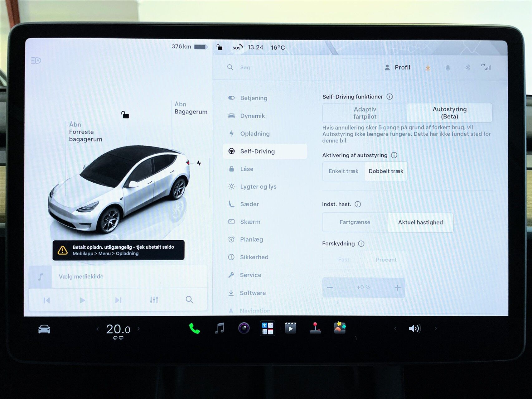
Task: Tap the paid charging warning banner
Action: [118, 250]
